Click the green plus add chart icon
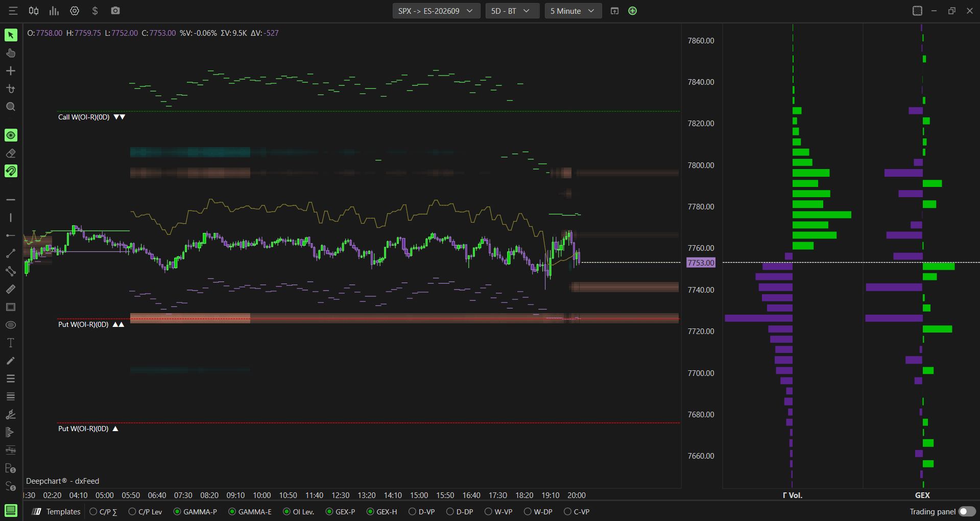 [633, 11]
